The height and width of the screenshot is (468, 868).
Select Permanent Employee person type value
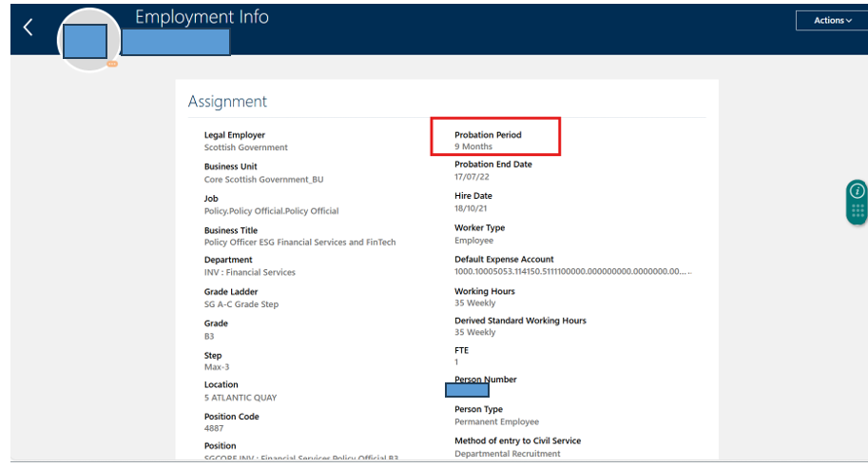[x=496, y=422]
